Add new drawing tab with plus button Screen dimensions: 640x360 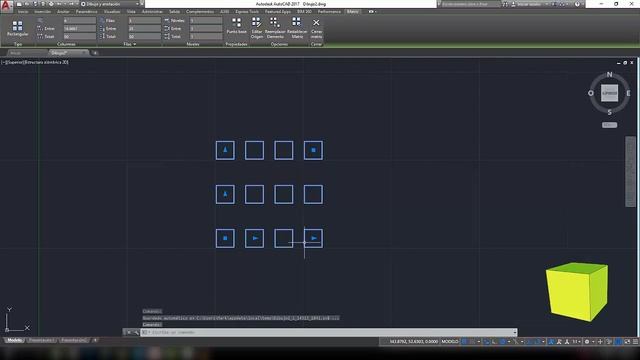(95, 53)
